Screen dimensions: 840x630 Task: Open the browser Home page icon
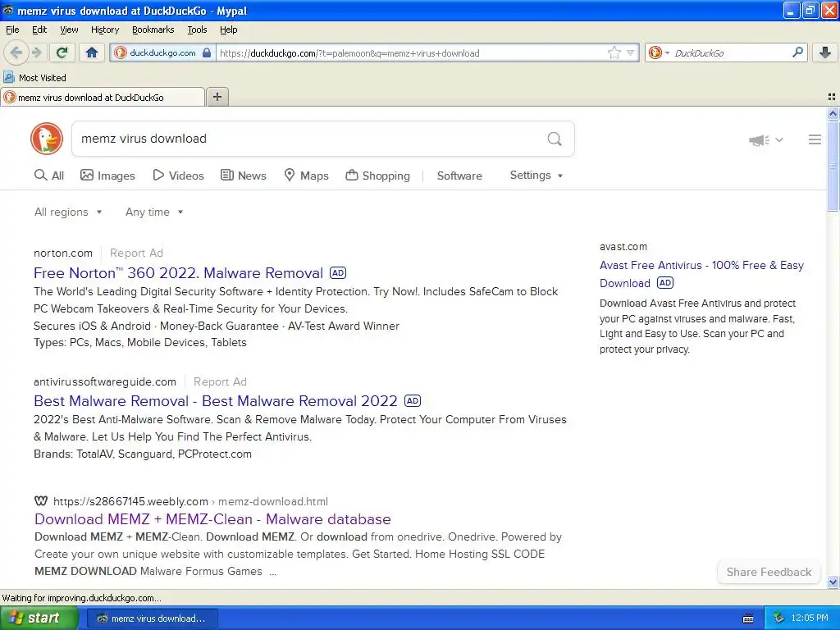click(x=92, y=52)
